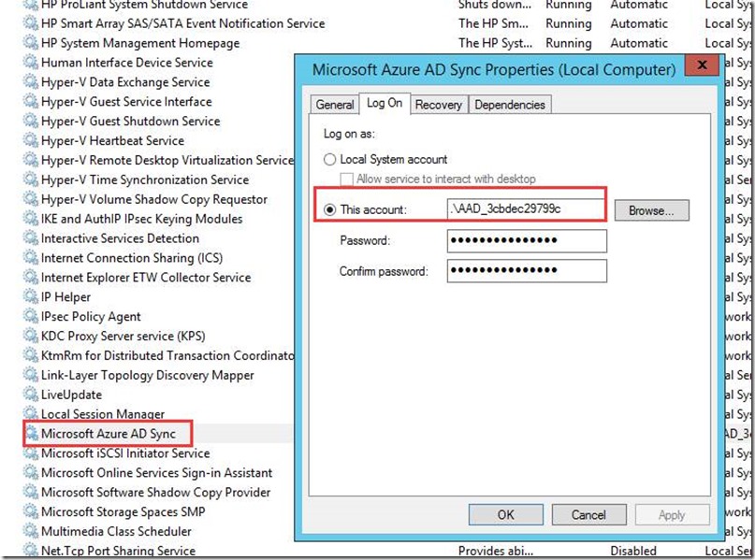Click the gear icon beside KDC Proxy Server service
755x560 pixels.
pyautogui.click(x=30, y=336)
